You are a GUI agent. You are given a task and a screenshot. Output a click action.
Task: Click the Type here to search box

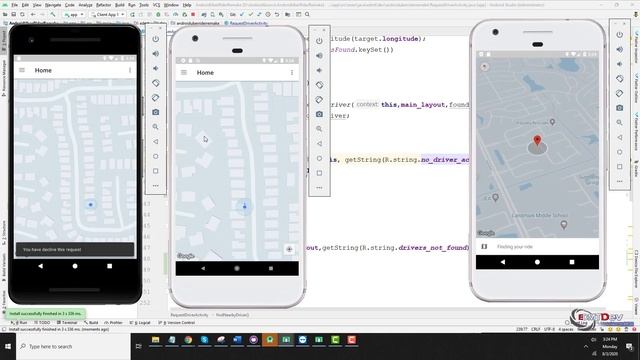[73, 346]
